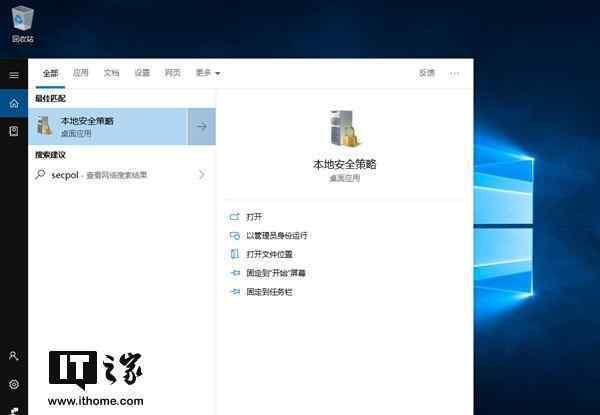The height and width of the screenshot is (415, 600).
Task: Click the file location icon
Action: point(235,254)
